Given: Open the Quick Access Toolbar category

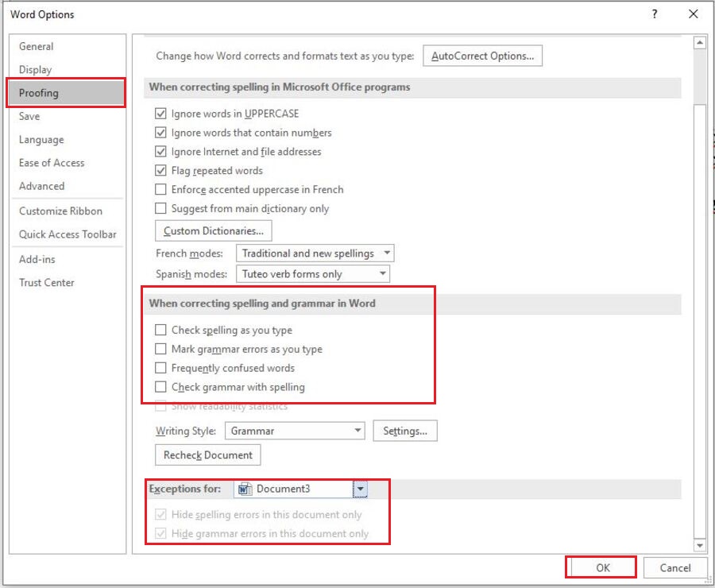Looking at the screenshot, I should pos(68,234).
